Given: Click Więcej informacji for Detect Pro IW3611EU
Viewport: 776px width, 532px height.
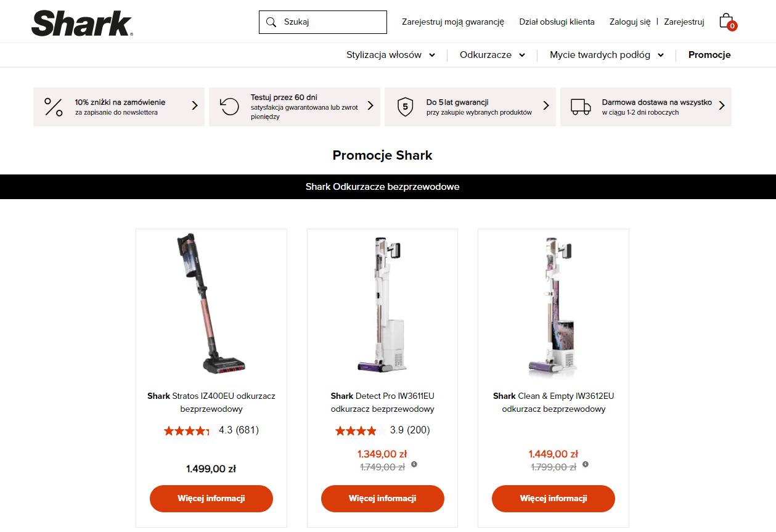Looking at the screenshot, I should 383,499.
